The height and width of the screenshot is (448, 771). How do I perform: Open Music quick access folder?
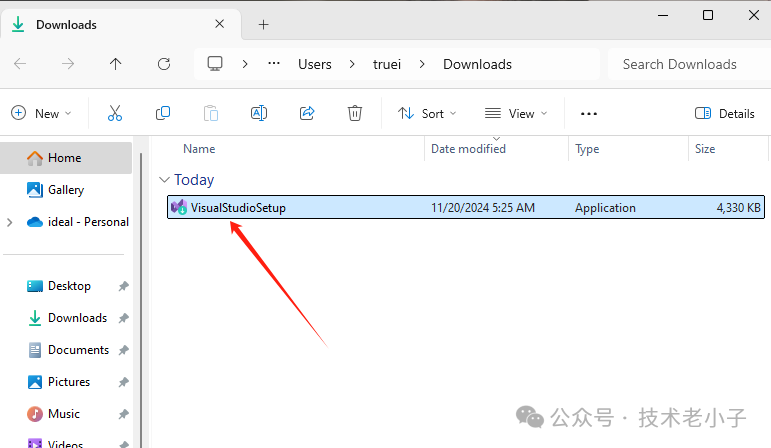pos(63,414)
